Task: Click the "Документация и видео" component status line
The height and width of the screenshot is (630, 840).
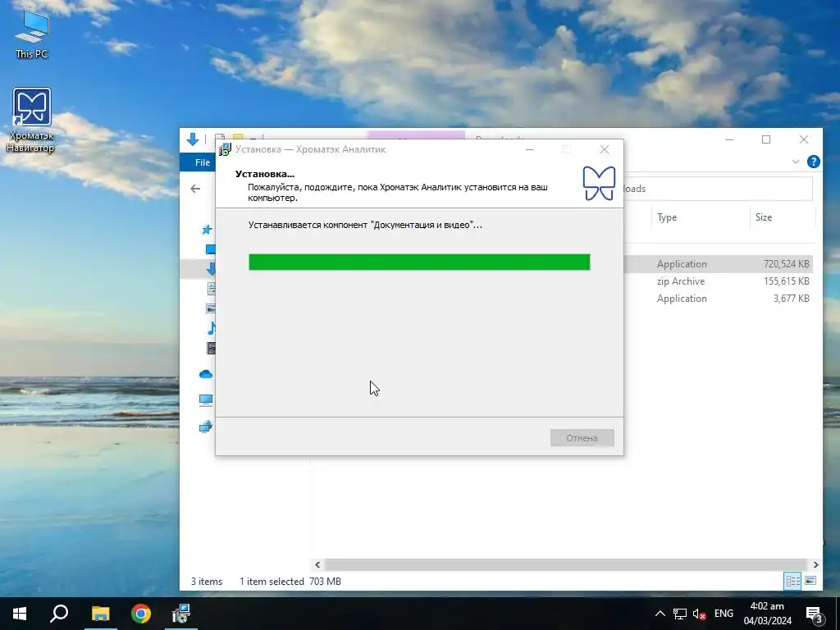Action: pos(365,225)
